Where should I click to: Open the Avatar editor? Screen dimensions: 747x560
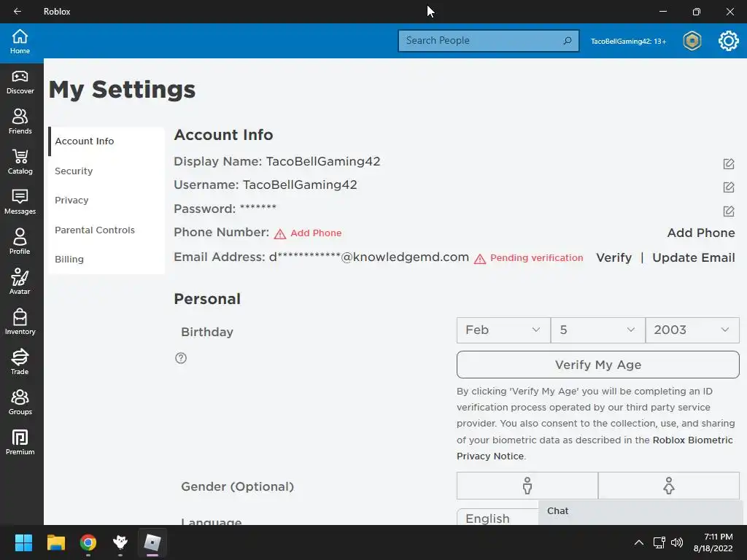tap(20, 282)
